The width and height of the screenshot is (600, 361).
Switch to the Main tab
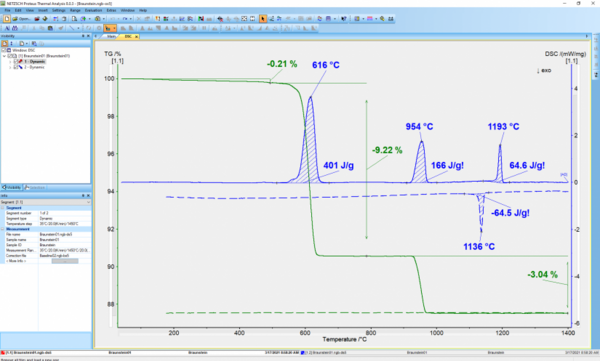(x=111, y=37)
